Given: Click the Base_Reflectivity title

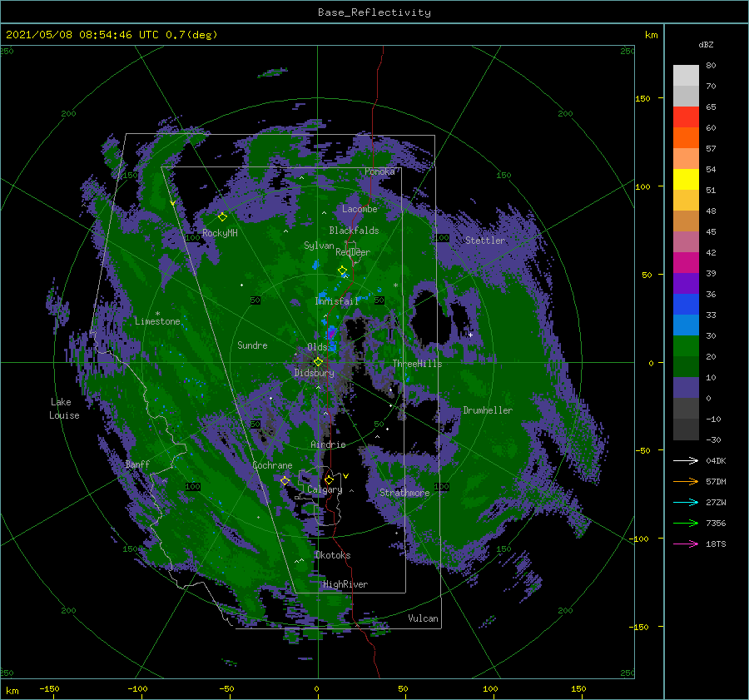Looking at the screenshot, I should 374,12.
